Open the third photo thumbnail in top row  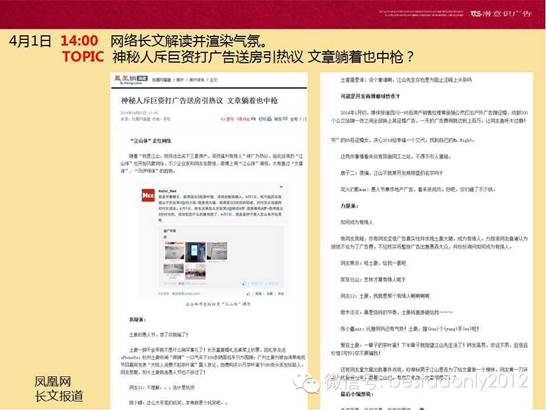click(x=217, y=251)
